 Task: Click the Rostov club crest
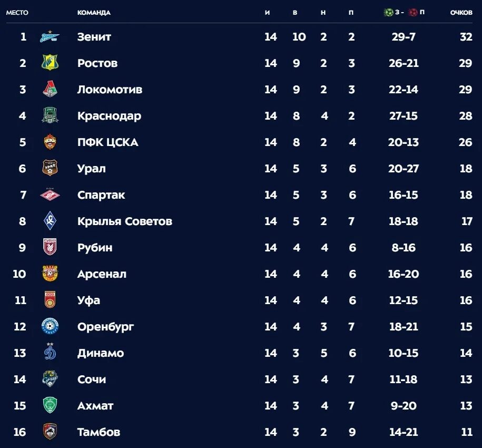[x=50, y=63]
